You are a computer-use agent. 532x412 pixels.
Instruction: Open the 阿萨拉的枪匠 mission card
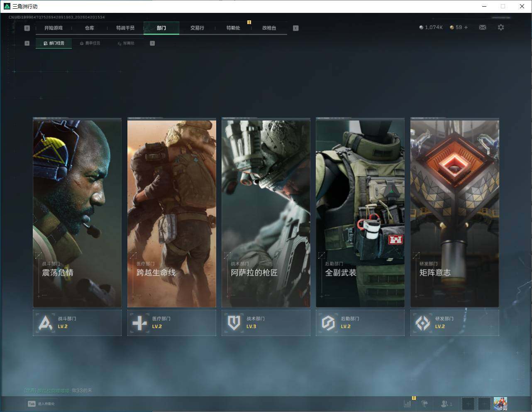pos(266,213)
